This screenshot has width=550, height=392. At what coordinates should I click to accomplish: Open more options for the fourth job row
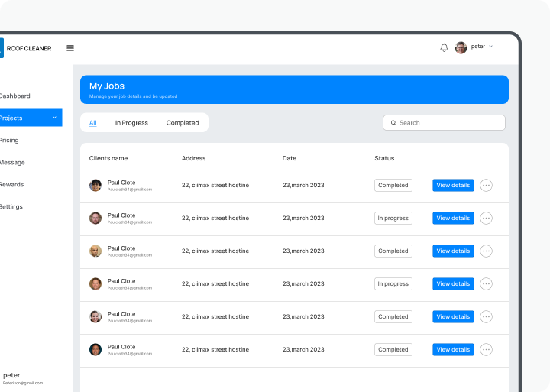coord(486,283)
